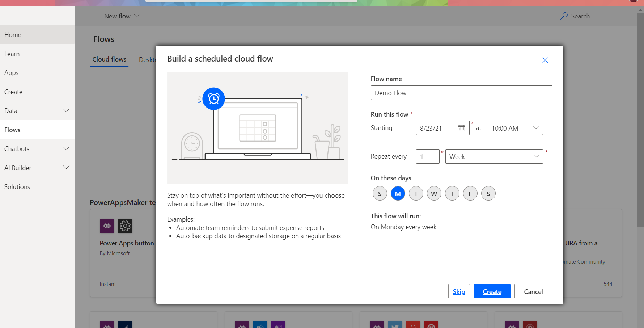Toggle Monday day selector
The height and width of the screenshot is (328, 644).
(398, 194)
